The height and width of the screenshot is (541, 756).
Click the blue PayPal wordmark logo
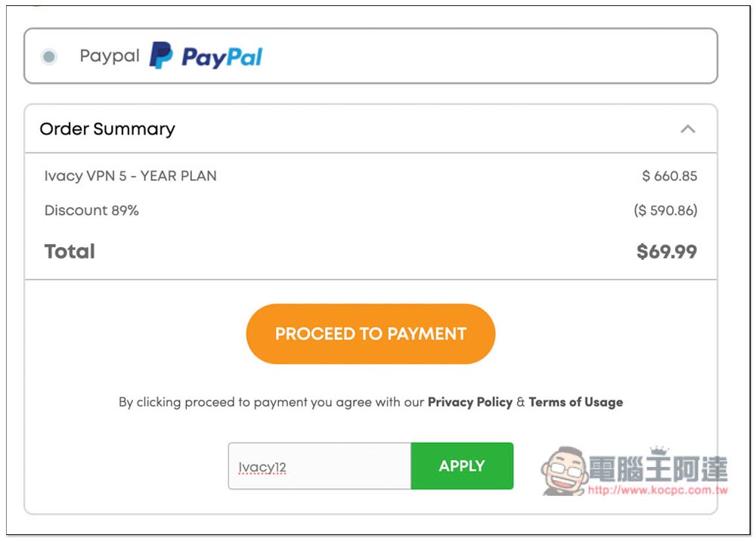[x=222, y=57]
